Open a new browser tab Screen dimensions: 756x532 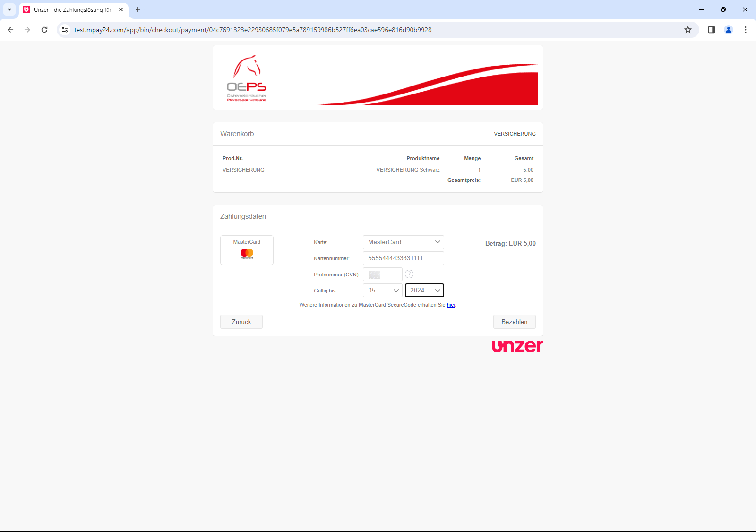coord(138,9)
